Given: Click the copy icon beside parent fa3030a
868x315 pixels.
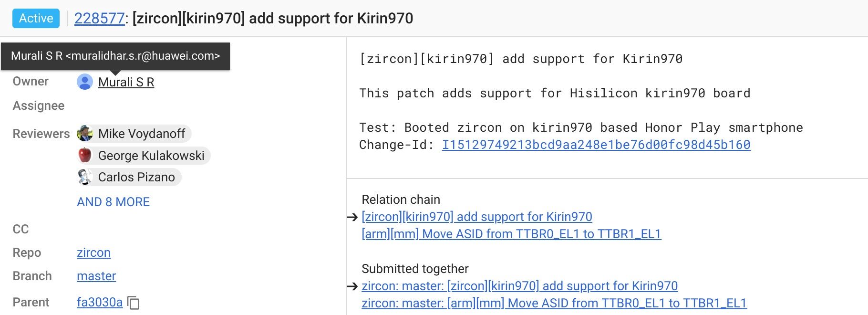Looking at the screenshot, I should tap(134, 303).
